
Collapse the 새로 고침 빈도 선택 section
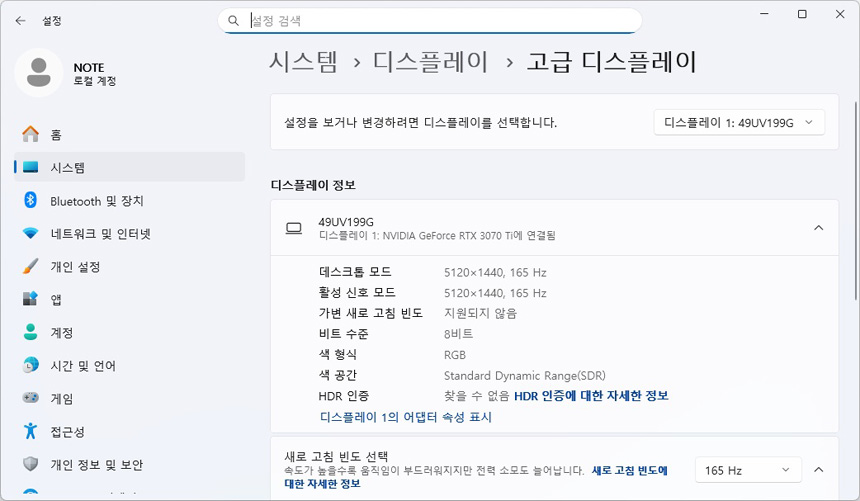818,470
